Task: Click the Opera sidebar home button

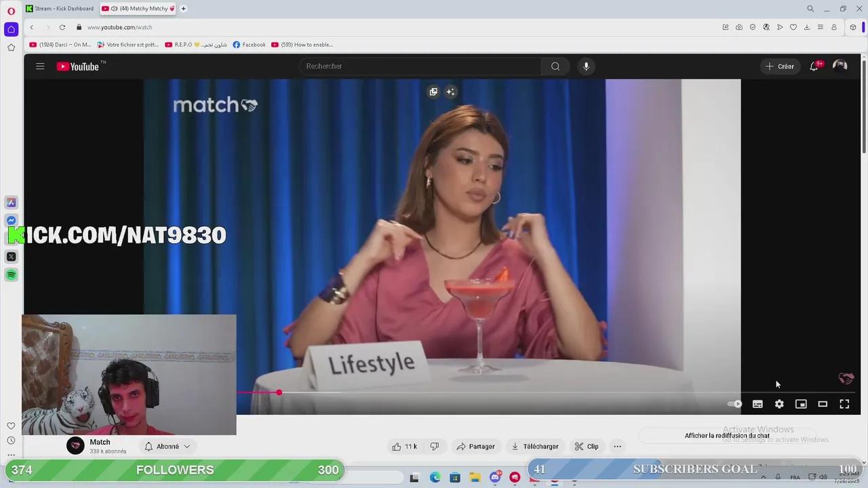Action: (11, 29)
